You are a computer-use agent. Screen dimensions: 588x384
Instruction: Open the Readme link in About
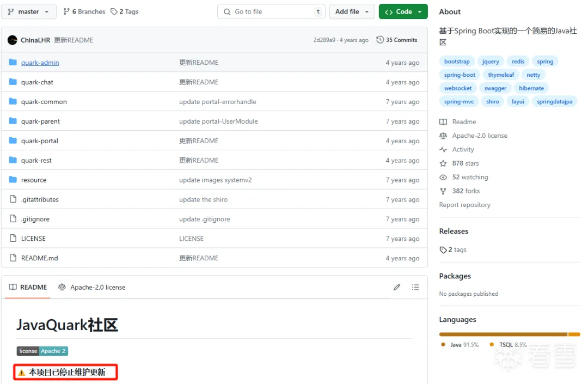(x=458, y=121)
